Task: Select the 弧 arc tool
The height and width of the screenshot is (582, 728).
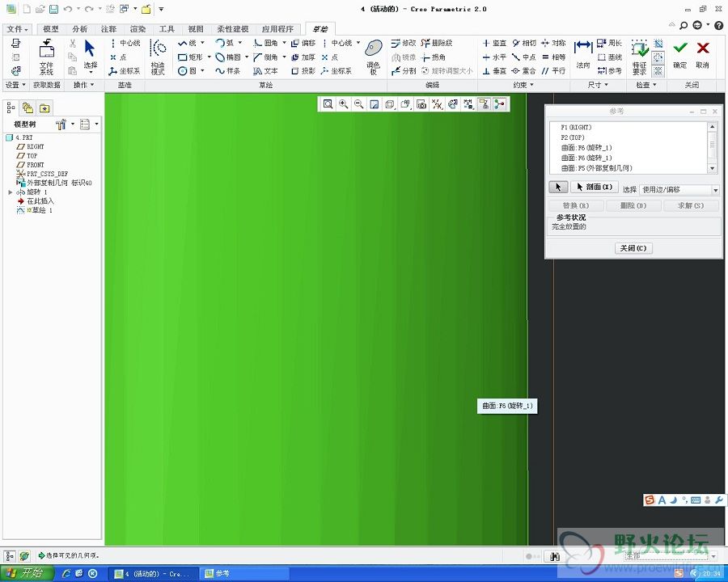Action: (225, 43)
